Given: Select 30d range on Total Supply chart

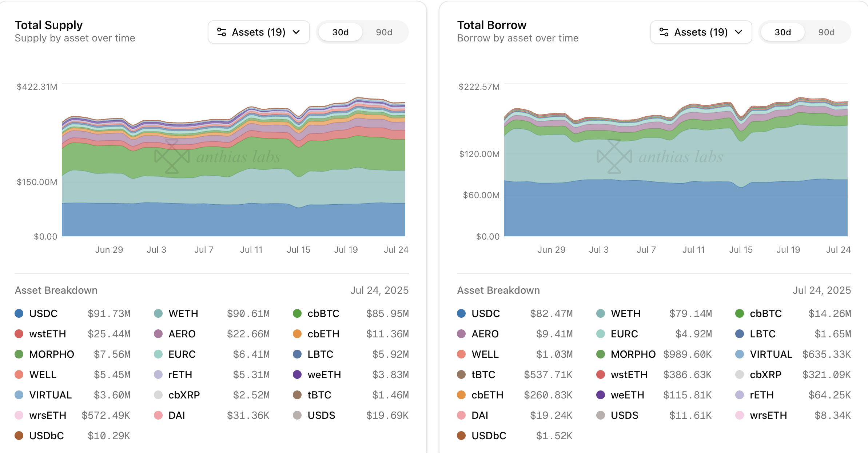Looking at the screenshot, I should 340,32.
